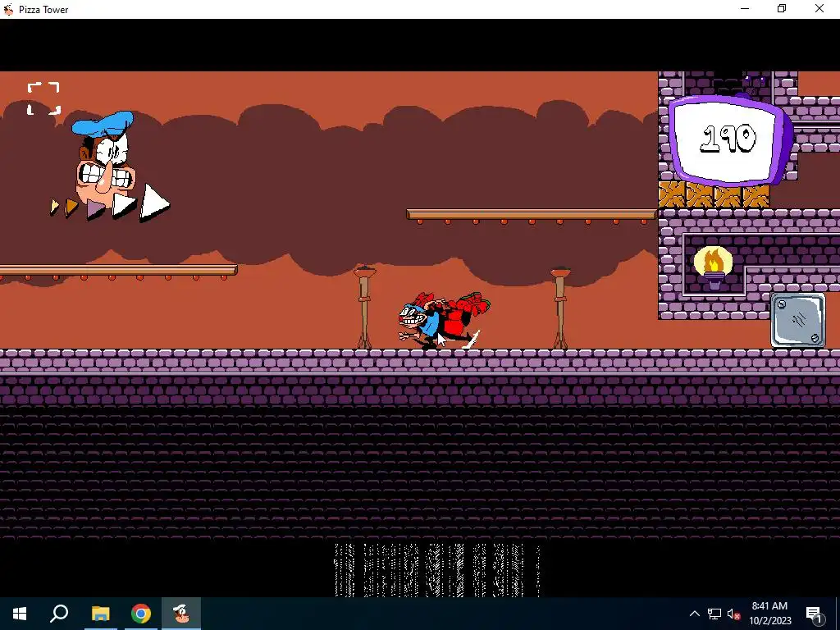
Task: Open the network status tray icon
Action: point(714,614)
